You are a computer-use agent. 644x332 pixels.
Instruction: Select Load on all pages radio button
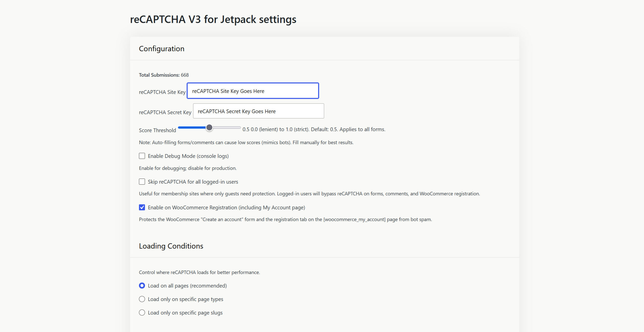142,286
